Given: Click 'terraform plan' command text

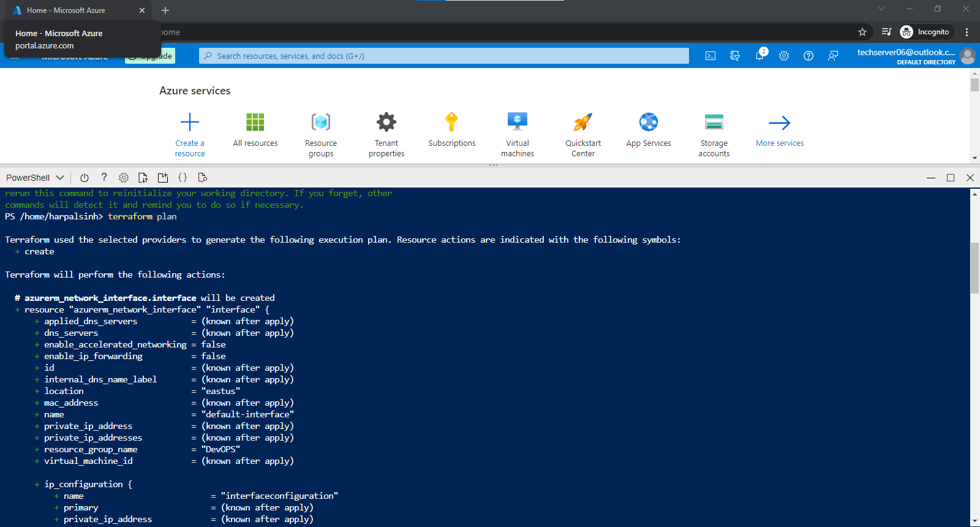Looking at the screenshot, I should (142, 216).
